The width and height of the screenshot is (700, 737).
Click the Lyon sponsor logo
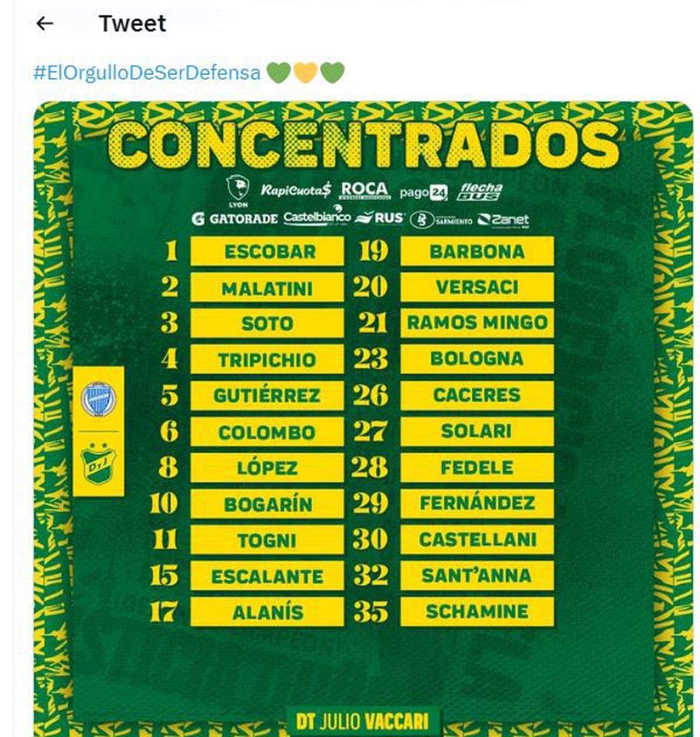238,190
